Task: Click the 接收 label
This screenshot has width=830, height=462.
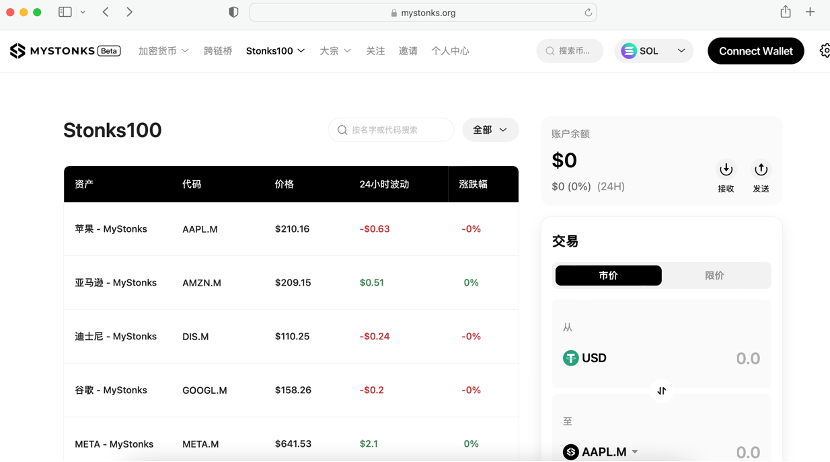Action: click(x=726, y=188)
